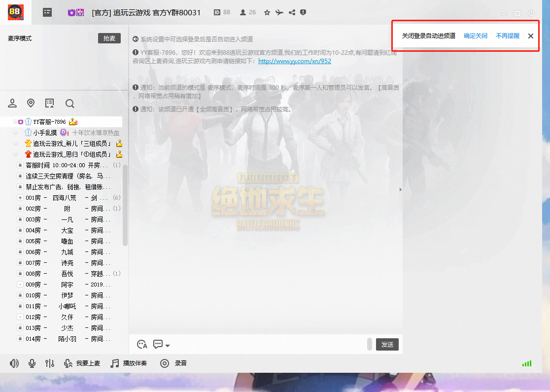The width and height of the screenshot is (550, 392).
Task: Click the location pin icon
Action: [31, 103]
